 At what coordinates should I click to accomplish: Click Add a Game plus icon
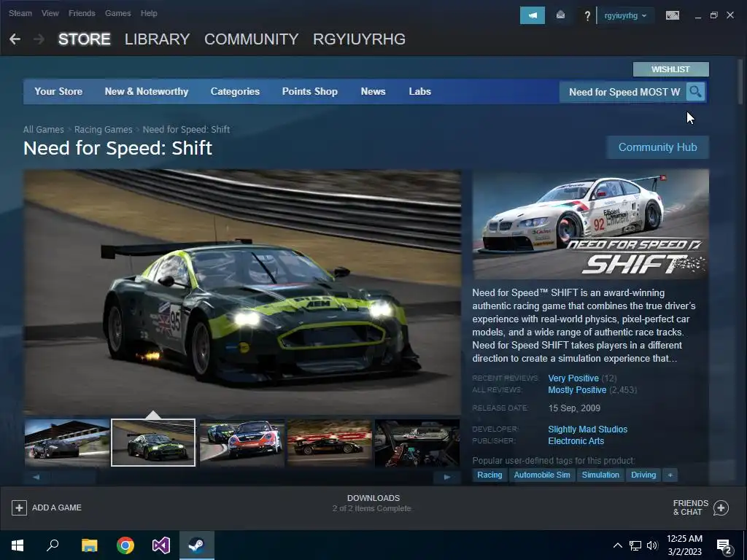[x=19, y=507]
